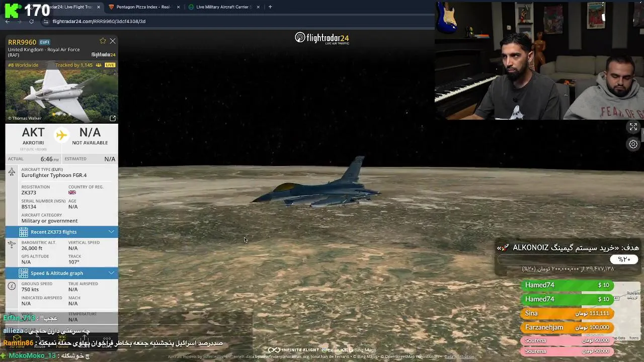Click the Flightradar24 logo at top center
The height and width of the screenshot is (362, 644).
tap(322, 38)
